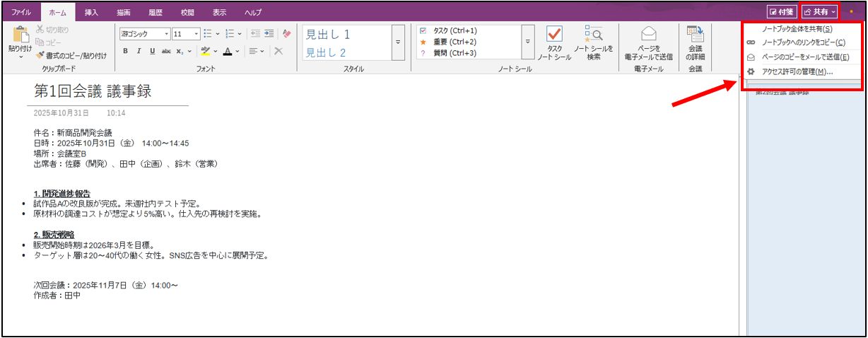Apply yellow text highlight color

[205, 51]
